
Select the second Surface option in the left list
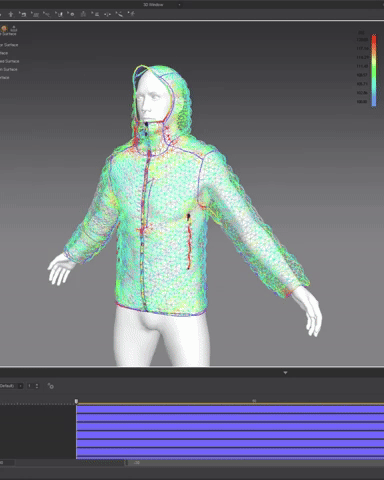tap(4, 53)
